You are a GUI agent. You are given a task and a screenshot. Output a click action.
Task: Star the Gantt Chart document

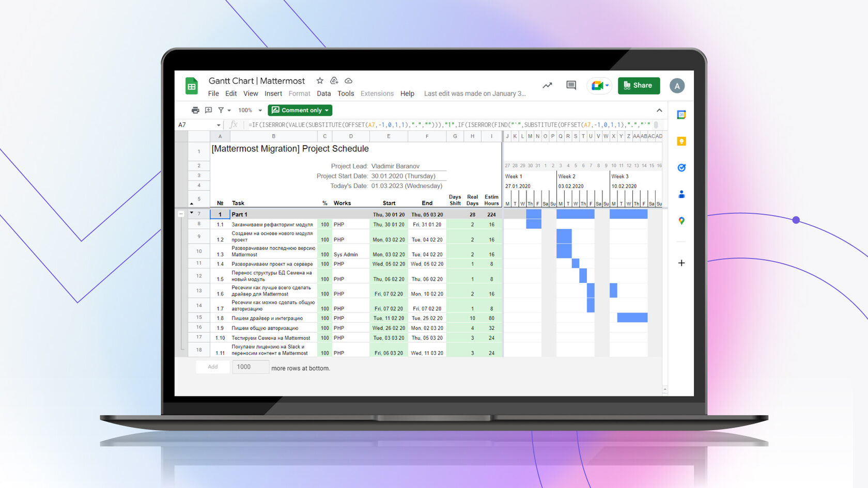click(320, 81)
